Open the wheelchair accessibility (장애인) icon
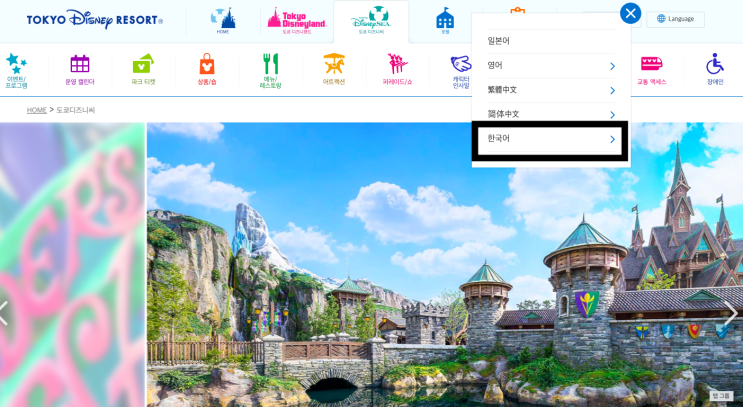 (715, 70)
